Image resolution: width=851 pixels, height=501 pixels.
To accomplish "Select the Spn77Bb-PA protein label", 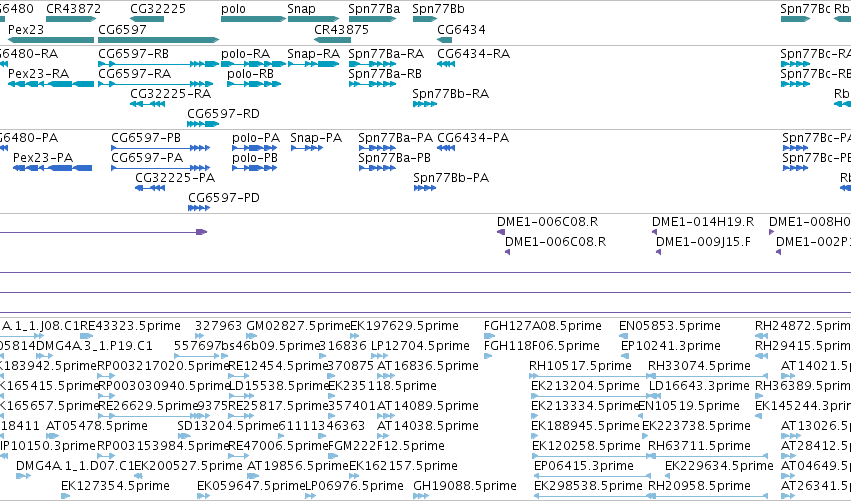I will click(x=451, y=178).
